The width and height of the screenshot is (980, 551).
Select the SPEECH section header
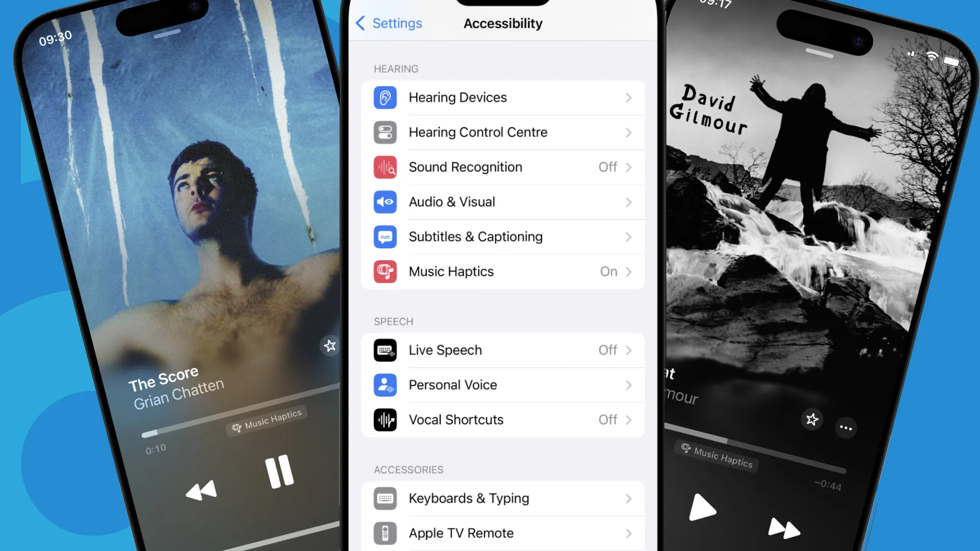click(x=393, y=322)
